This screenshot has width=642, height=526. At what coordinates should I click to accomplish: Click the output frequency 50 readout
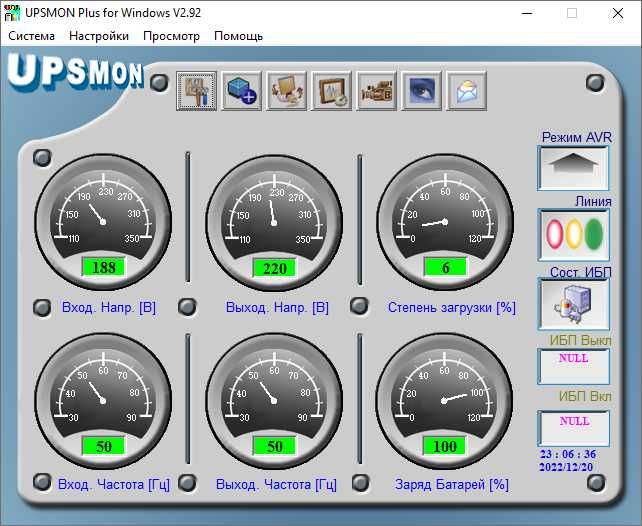pyautogui.click(x=274, y=446)
